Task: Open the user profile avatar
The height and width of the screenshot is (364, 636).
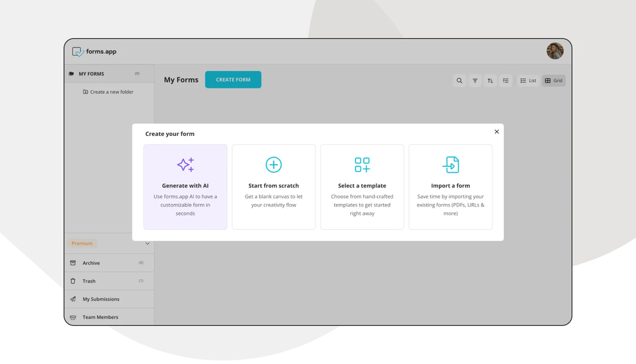Action: click(555, 51)
